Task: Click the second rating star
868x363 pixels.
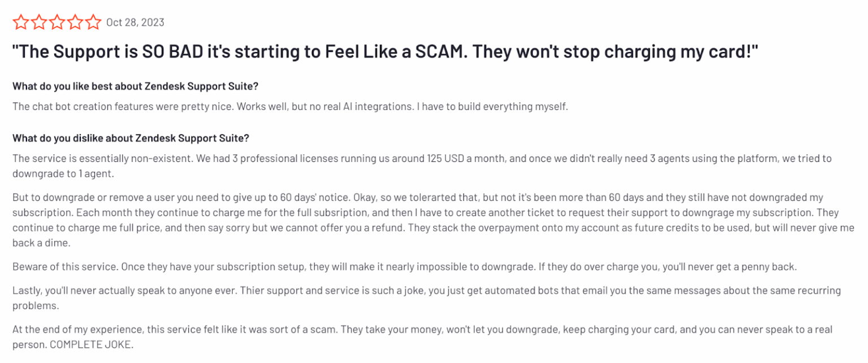Action: 39,22
